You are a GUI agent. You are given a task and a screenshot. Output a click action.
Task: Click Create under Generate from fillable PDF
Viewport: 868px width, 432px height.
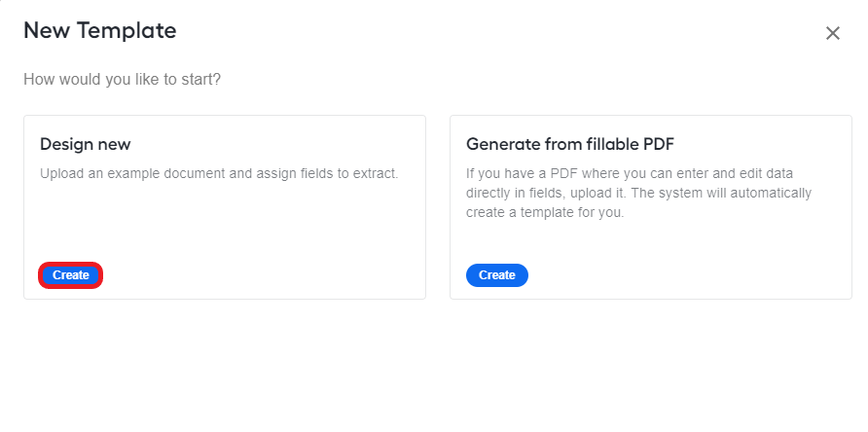click(x=497, y=275)
